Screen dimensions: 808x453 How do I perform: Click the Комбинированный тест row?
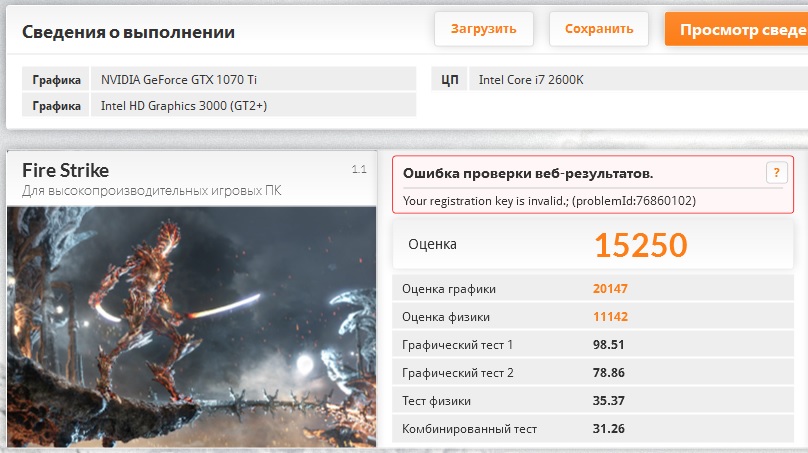(593, 429)
